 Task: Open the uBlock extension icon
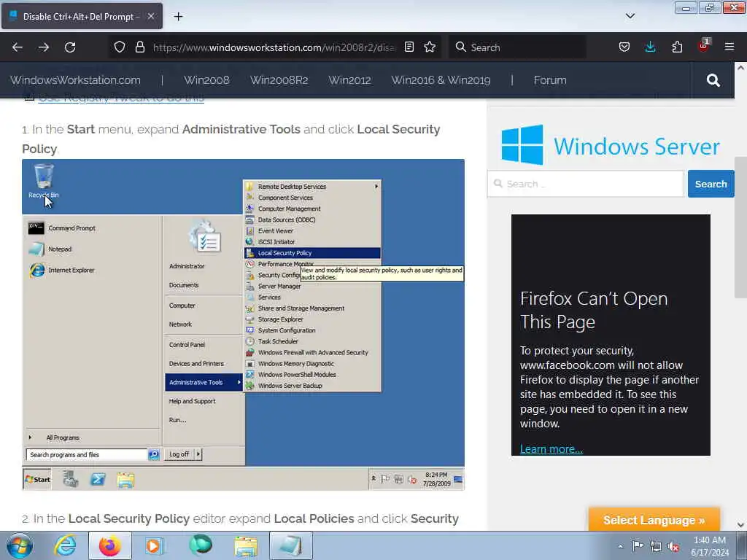704,46
